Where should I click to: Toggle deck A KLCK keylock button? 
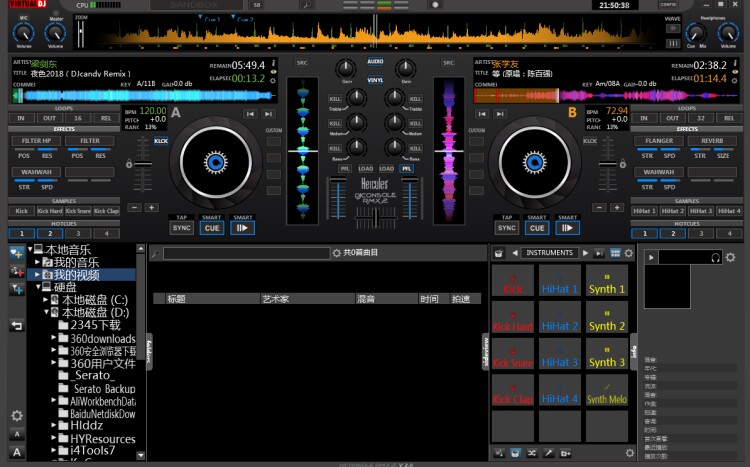[161, 141]
